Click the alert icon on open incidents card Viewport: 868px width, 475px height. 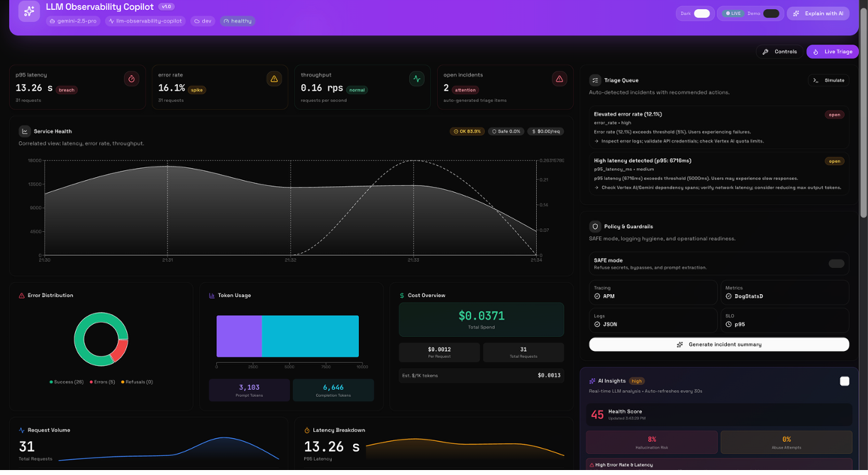coord(558,79)
